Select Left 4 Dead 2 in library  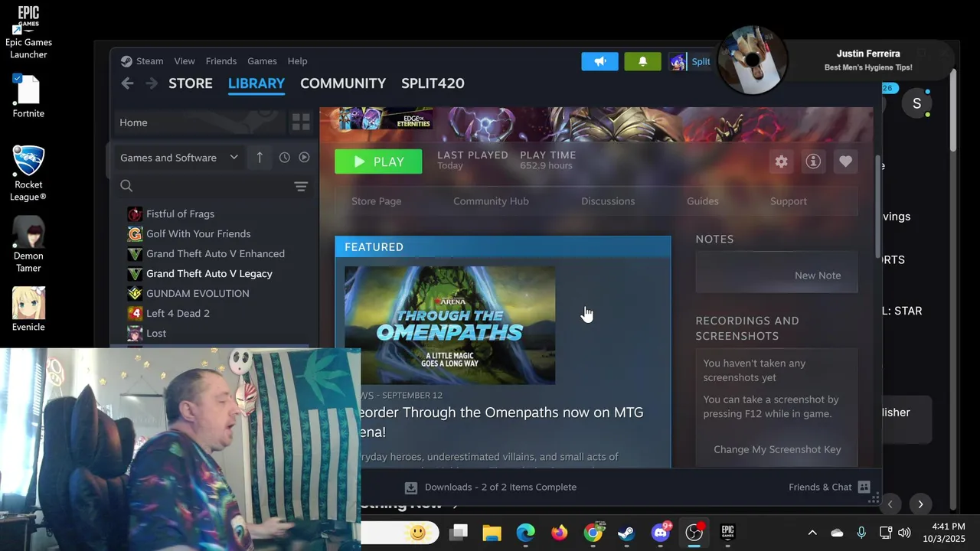tap(178, 313)
